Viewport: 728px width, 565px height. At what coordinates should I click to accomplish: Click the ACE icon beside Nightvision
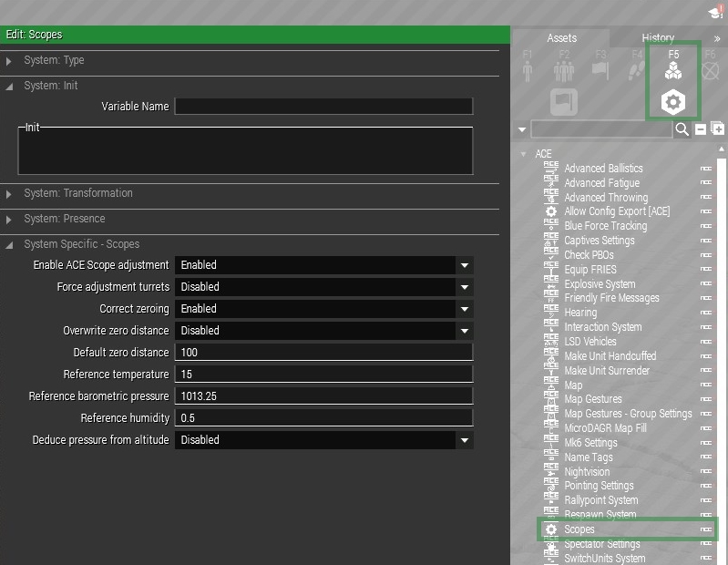click(x=551, y=471)
